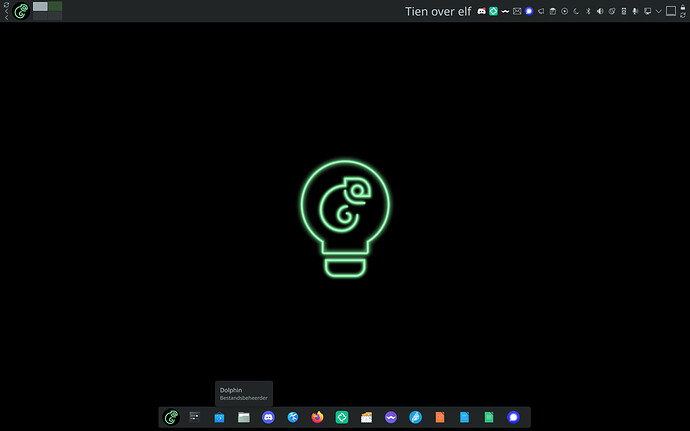Click the task overview icon in the dock
Image resolution: width=690 pixels, height=431 pixels.
click(x=195, y=416)
